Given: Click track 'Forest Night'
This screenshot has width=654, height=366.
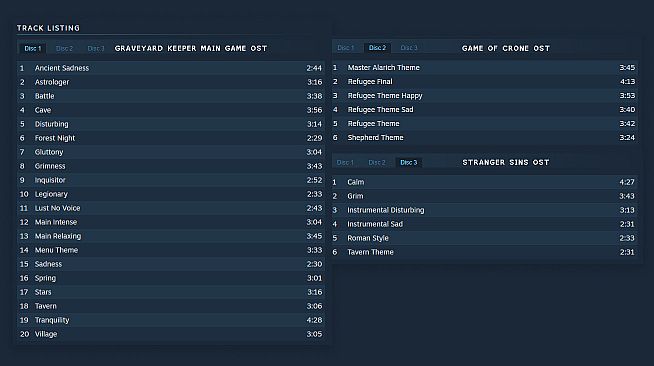Looking at the screenshot, I should (171, 138).
